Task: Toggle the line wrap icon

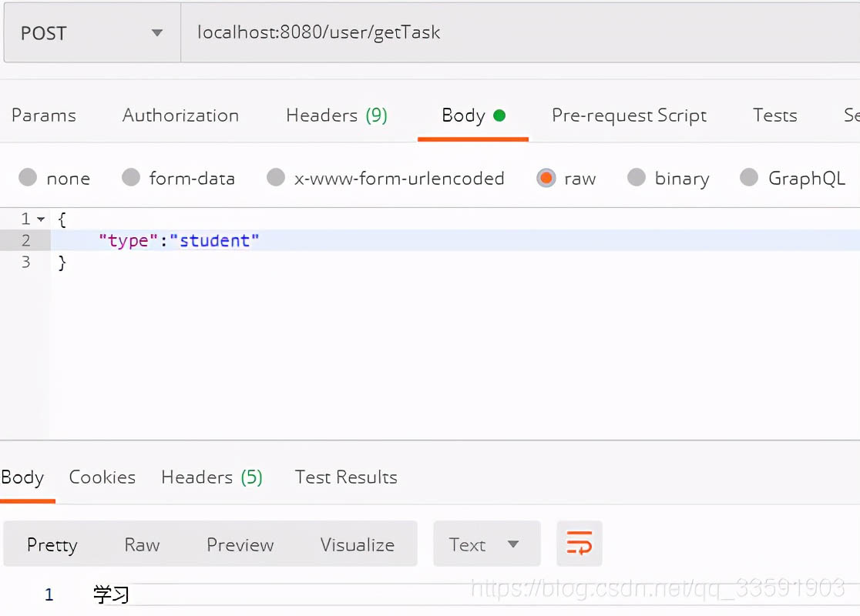Action: [579, 544]
